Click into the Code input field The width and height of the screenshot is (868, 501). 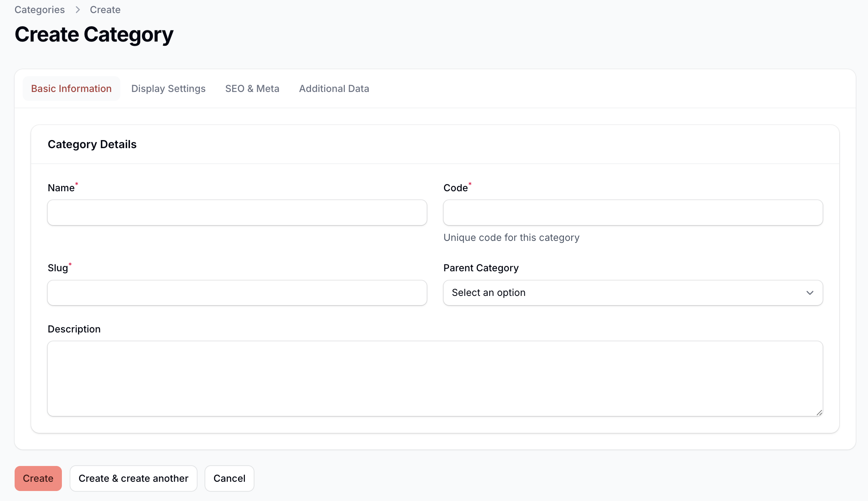pos(632,212)
